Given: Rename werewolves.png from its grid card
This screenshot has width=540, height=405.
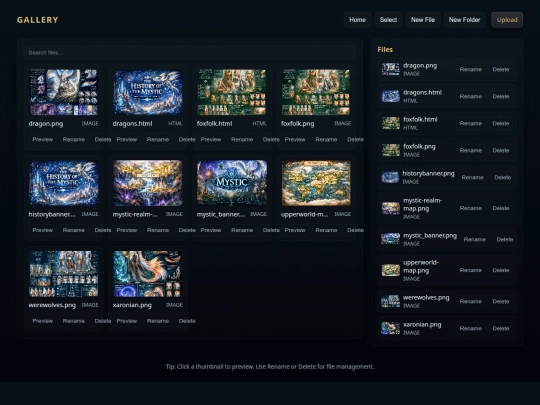Looking at the screenshot, I should pyautogui.click(x=74, y=321).
